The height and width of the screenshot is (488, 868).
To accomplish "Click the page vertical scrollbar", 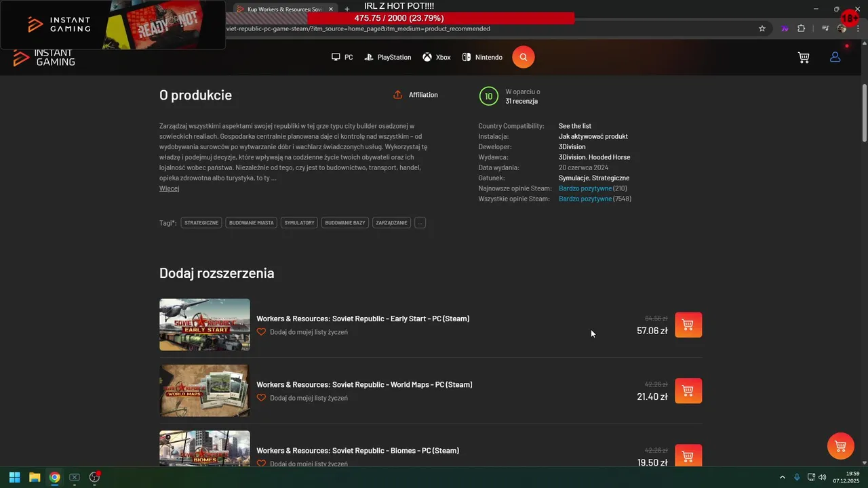I will (x=864, y=113).
